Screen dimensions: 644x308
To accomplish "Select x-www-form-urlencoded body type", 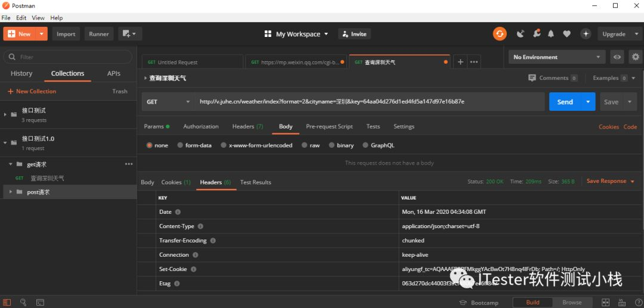I will point(224,145).
